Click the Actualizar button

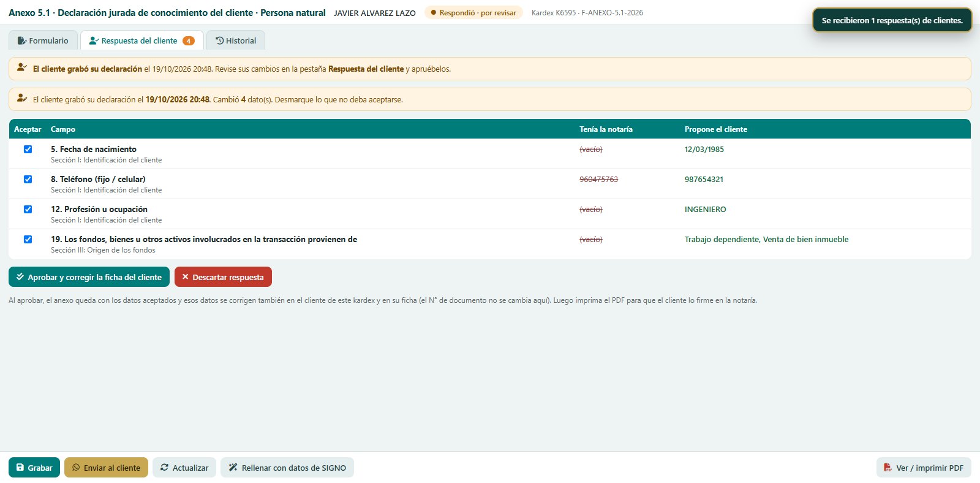(184, 468)
